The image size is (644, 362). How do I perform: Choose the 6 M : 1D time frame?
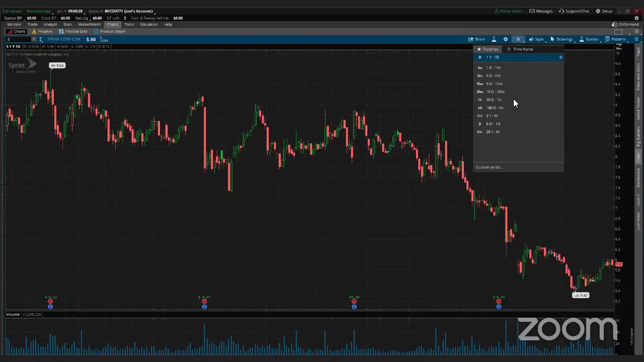[518, 124]
